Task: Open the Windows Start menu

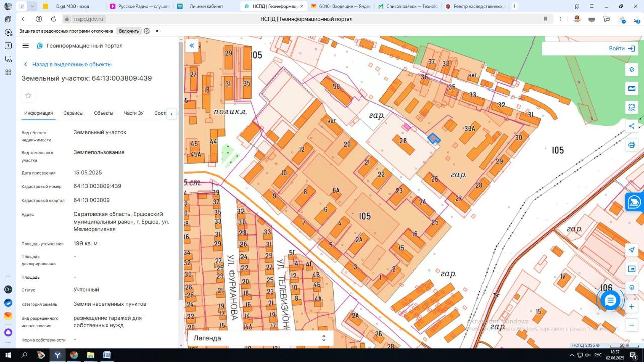Action: click(x=8, y=355)
